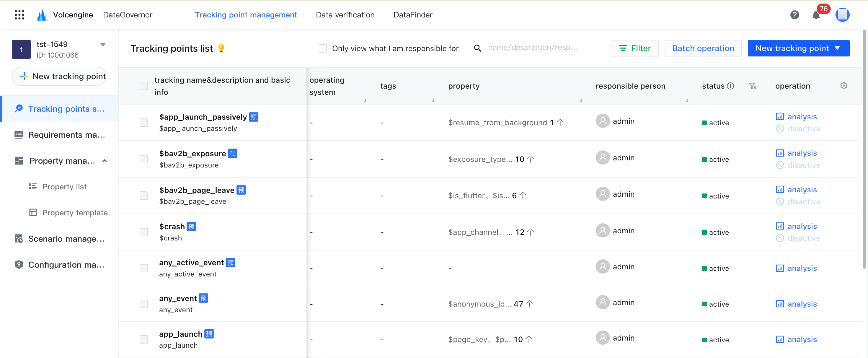Click the vertical page scrollbar

pyautogui.click(x=865, y=150)
